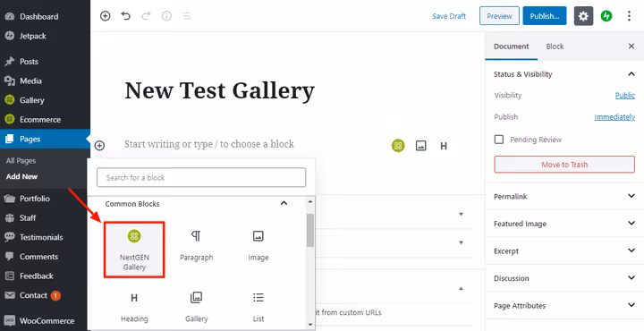
Task: Toggle the settings gear sidebar
Action: pyautogui.click(x=583, y=16)
